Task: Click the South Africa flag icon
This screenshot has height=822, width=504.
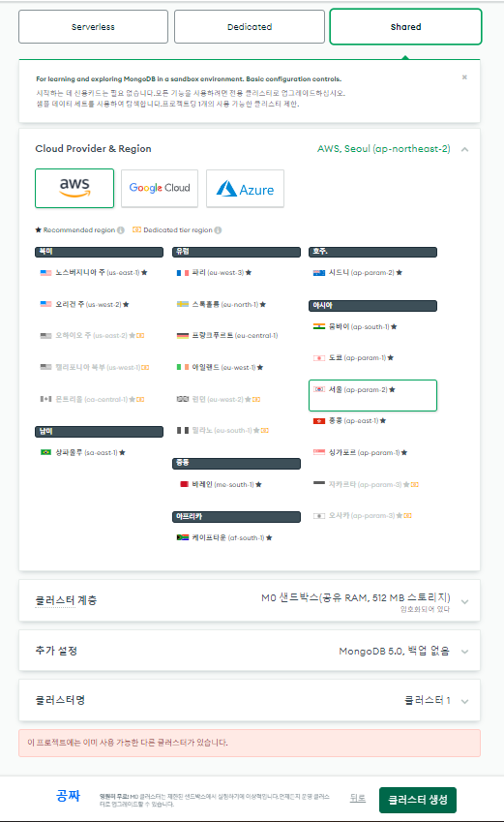Action: (x=183, y=537)
